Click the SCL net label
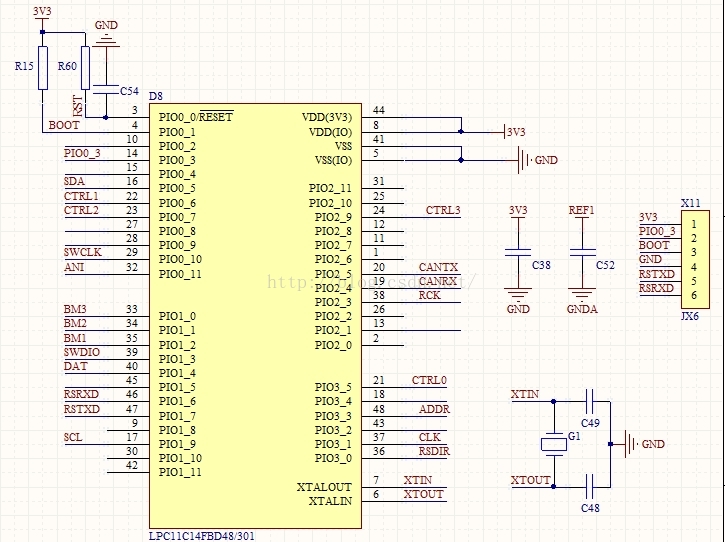Screen dimensions: 725x542 [73, 437]
